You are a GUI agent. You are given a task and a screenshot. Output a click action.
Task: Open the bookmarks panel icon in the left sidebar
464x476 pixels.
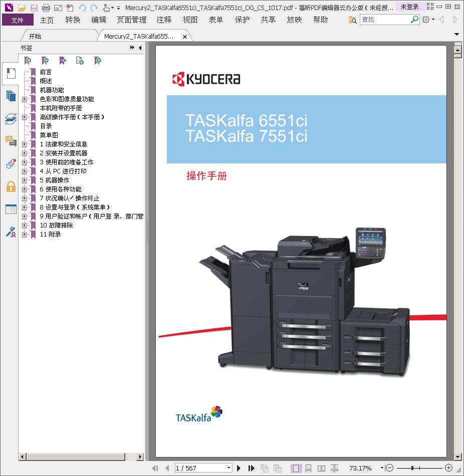coord(11,73)
